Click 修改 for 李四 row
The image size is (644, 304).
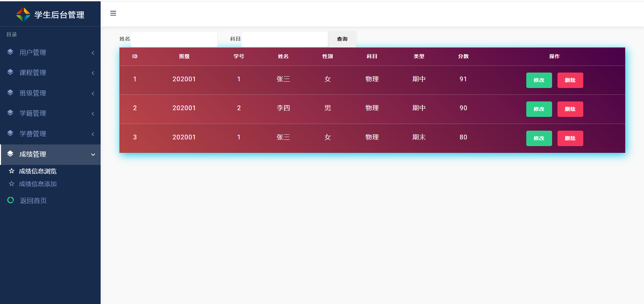[539, 109]
